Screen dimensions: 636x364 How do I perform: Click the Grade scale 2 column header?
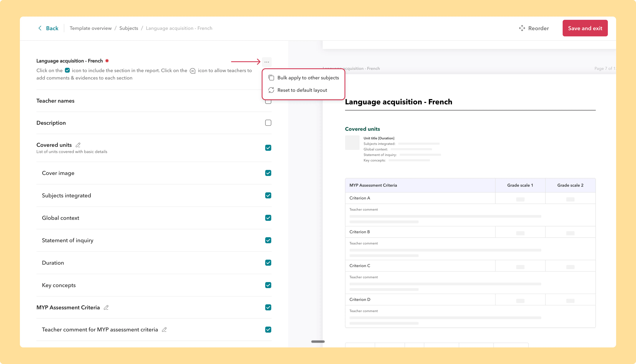570,185
